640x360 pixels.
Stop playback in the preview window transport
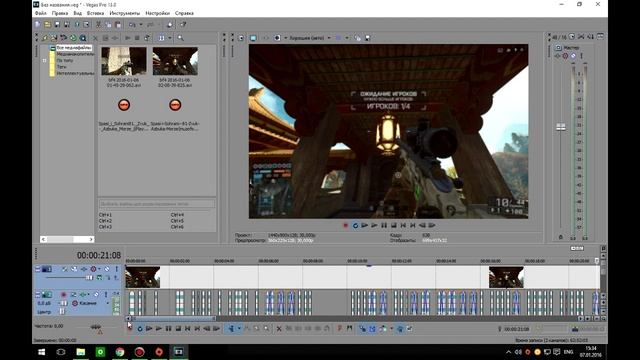pos(393,225)
